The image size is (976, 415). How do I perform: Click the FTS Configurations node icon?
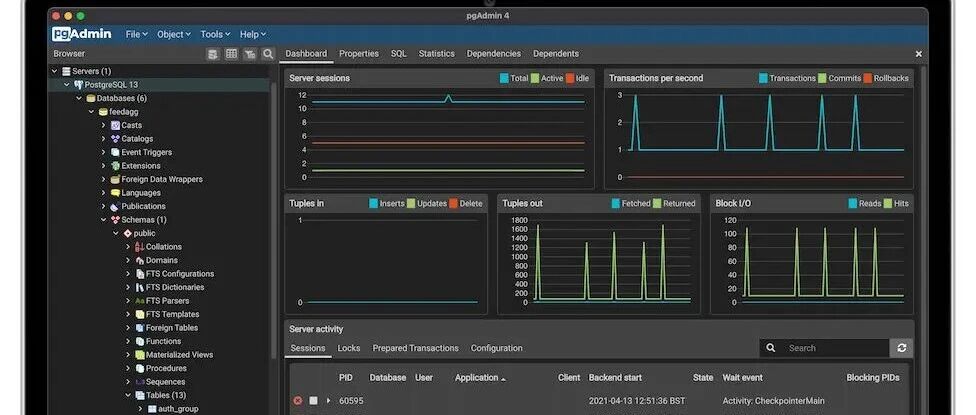[x=139, y=274]
